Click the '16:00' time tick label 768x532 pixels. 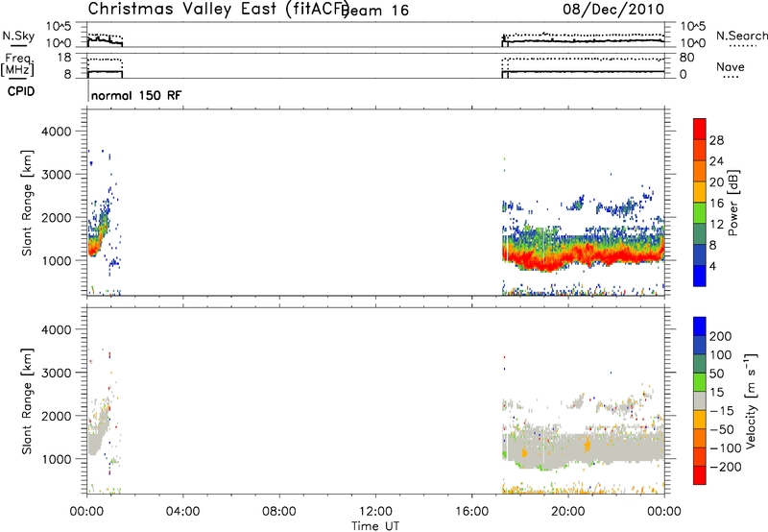click(471, 512)
